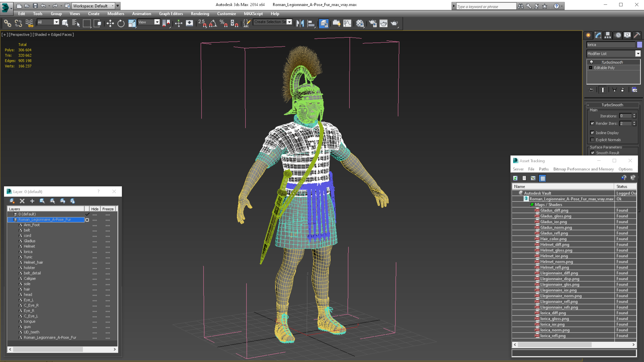This screenshot has height=362, width=644.
Task: Open Select by Name list tool
Action: 76,23
